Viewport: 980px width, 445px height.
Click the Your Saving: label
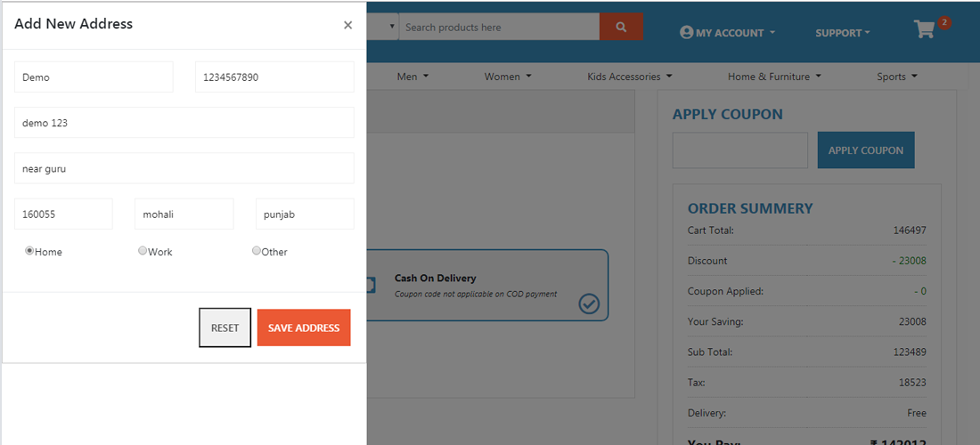click(x=715, y=322)
